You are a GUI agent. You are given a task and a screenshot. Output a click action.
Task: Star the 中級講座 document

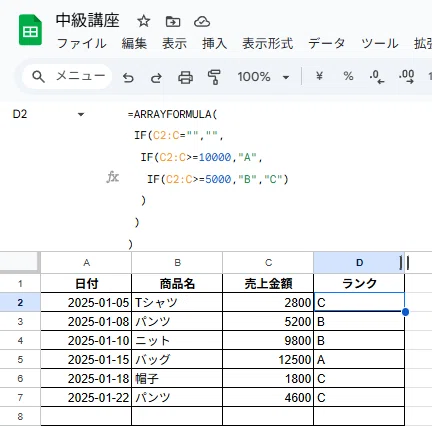[x=144, y=22]
